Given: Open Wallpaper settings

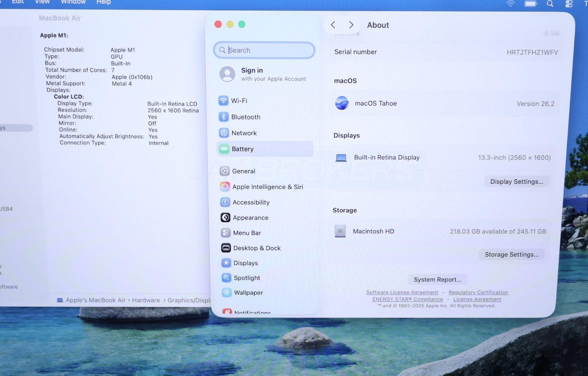Looking at the screenshot, I should click(x=248, y=293).
